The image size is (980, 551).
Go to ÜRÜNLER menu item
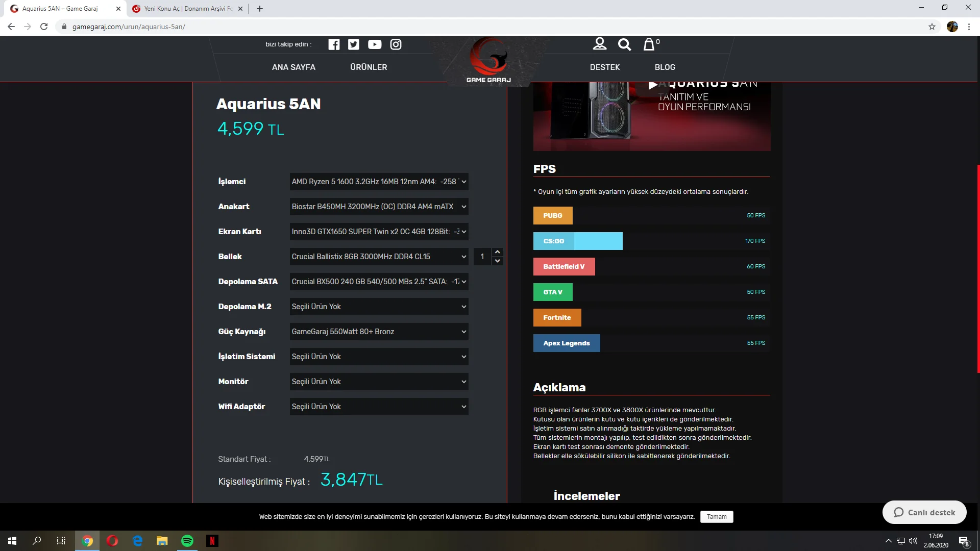[369, 67]
